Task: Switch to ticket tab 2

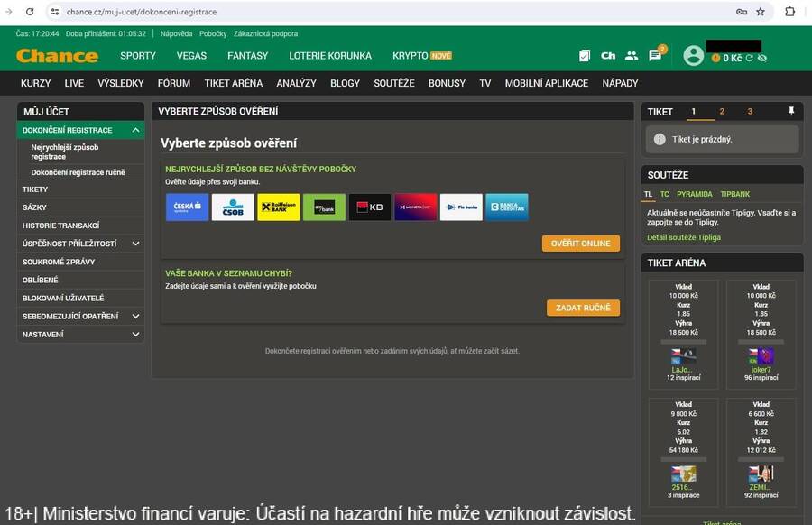Action: (722, 111)
